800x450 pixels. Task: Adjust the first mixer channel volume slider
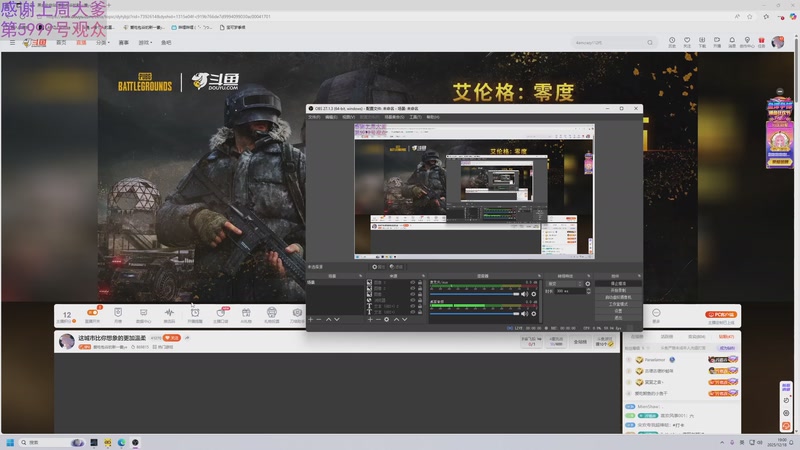coord(474,294)
